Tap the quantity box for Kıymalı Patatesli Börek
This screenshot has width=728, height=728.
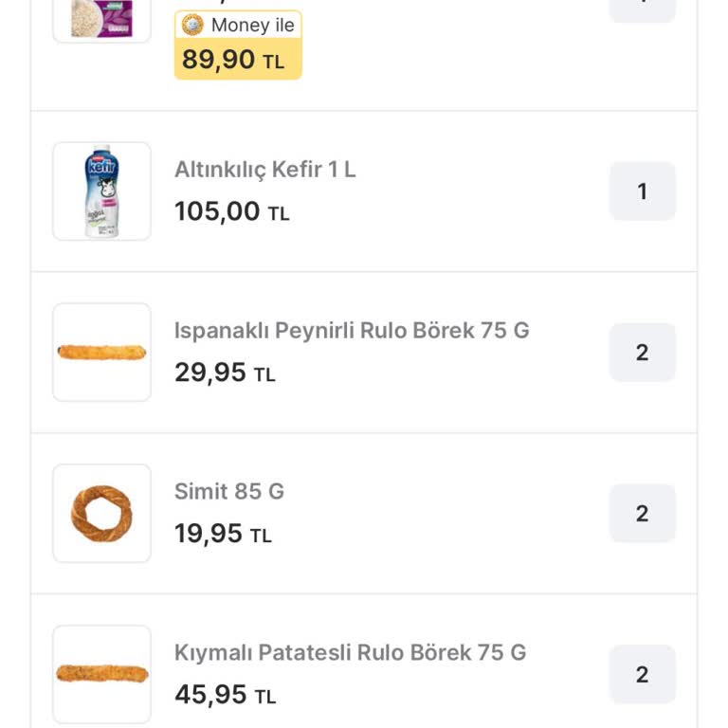(643, 675)
